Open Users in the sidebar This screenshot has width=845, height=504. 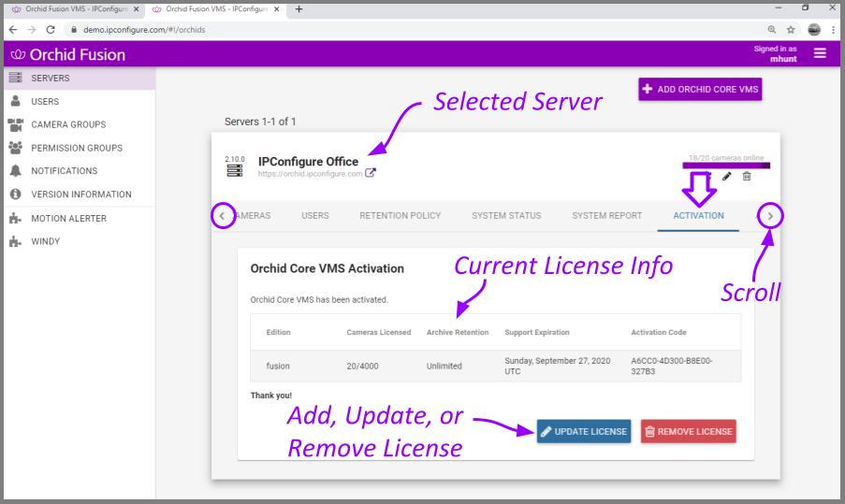80,101
